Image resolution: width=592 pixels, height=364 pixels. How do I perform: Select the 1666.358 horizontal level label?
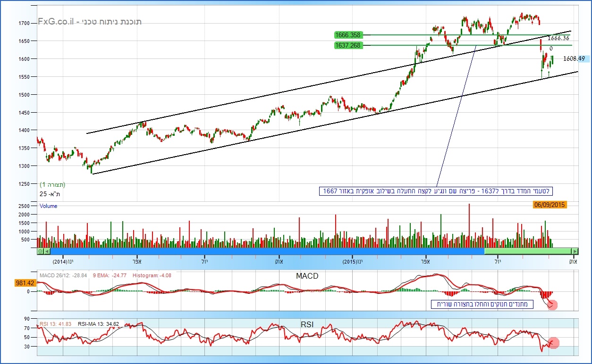tap(348, 35)
